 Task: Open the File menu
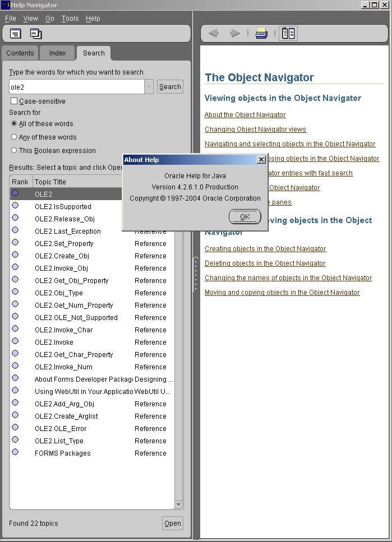[x=11, y=18]
